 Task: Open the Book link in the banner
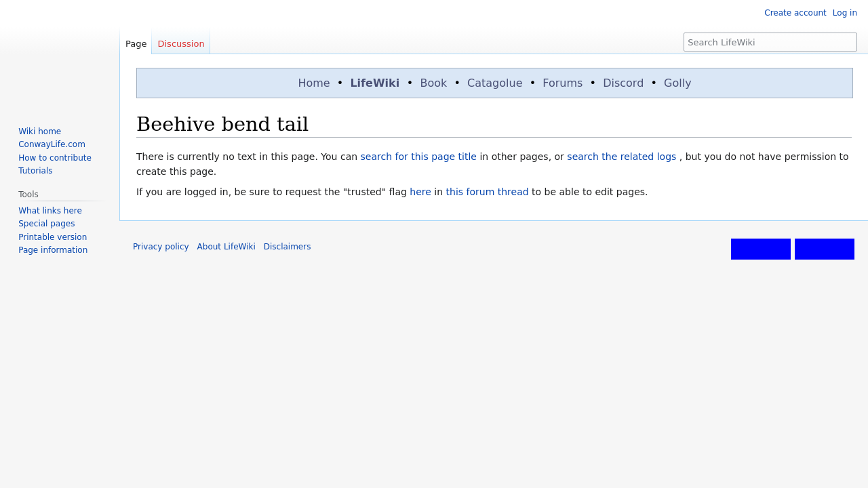[433, 83]
